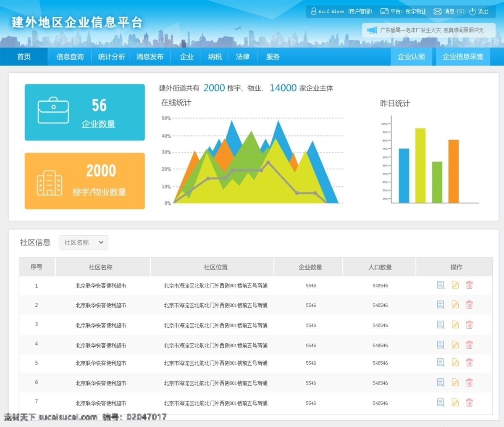
Task: Click the briefcase icon on enterprise card
Action: point(53,110)
